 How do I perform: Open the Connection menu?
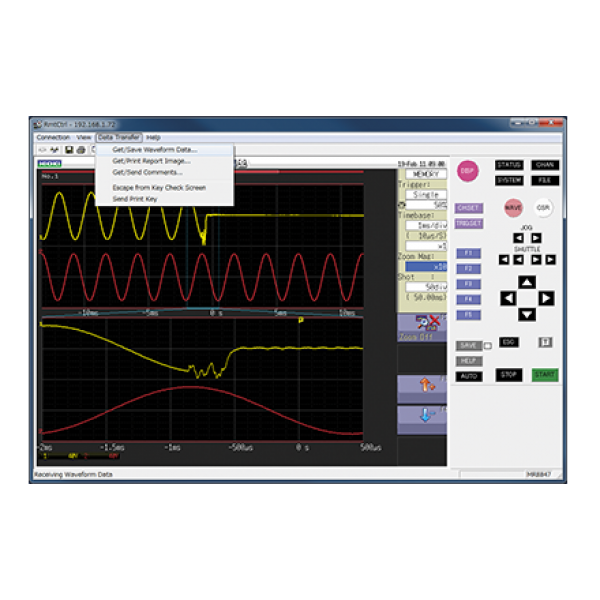tap(53, 137)
